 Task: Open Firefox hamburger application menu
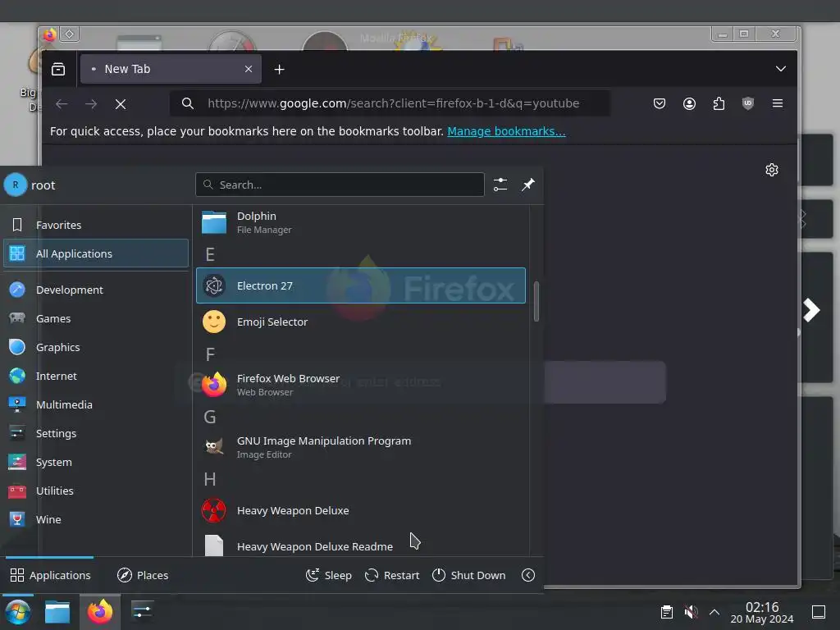778,103
